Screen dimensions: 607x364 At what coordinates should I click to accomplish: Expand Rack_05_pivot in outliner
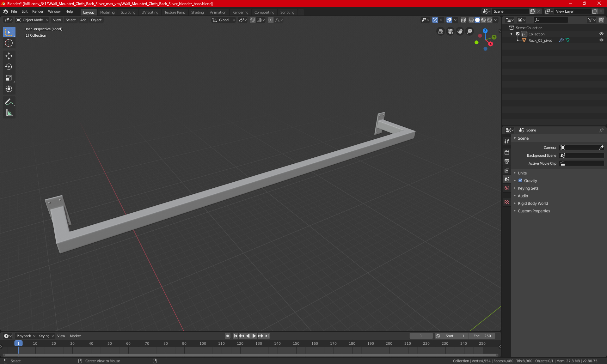[x=518, y=40]
